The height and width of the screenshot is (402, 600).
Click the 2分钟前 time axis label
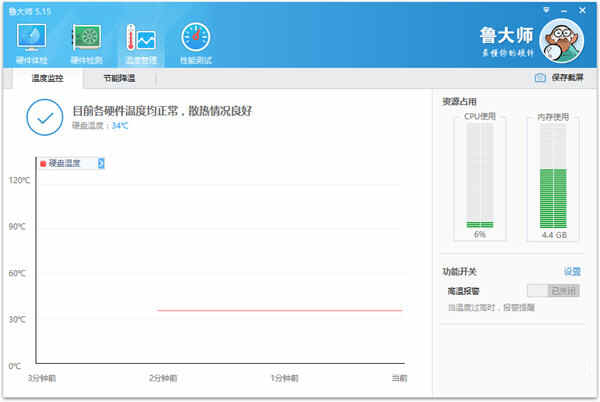[163, 378]
